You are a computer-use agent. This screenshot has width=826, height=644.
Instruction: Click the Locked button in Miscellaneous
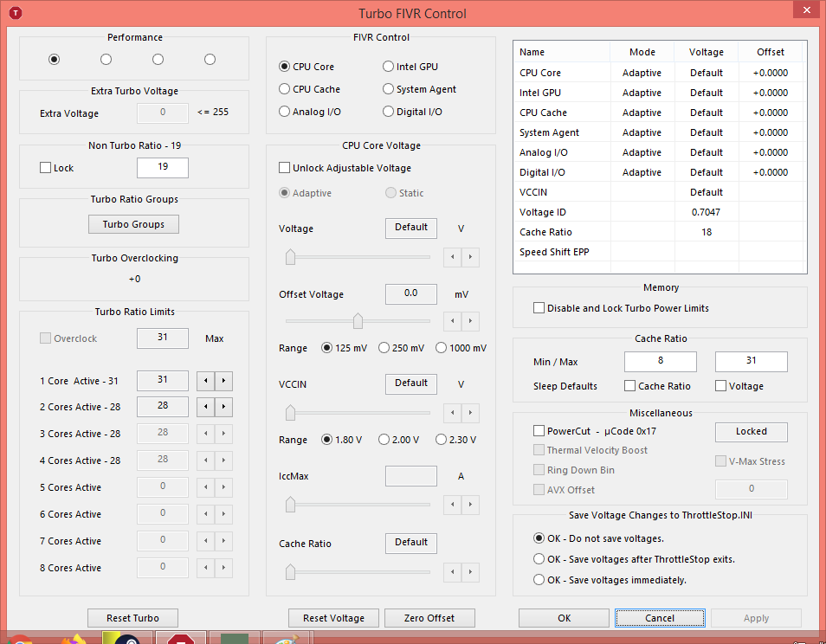point(752,431)
